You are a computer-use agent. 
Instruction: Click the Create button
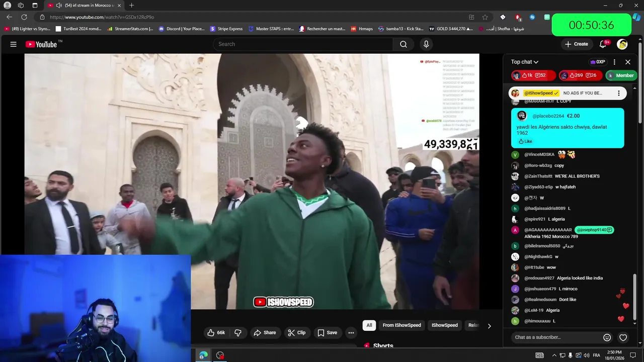576,44
